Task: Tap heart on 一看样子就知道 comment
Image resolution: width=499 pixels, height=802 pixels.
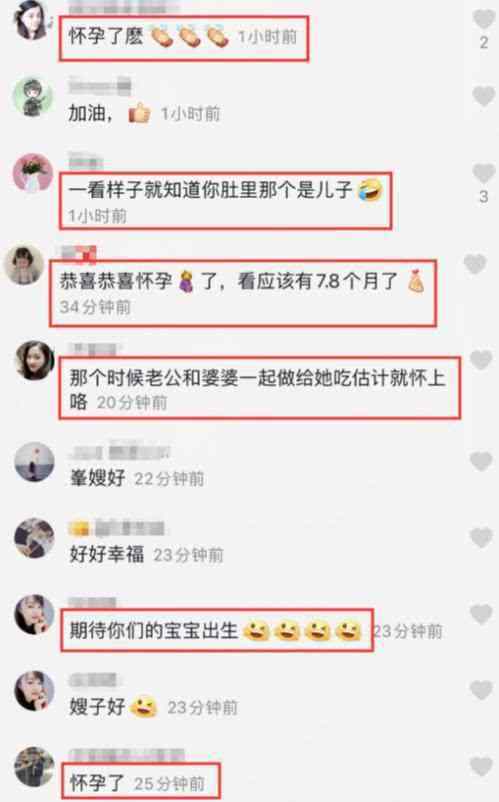Action: 483,173
